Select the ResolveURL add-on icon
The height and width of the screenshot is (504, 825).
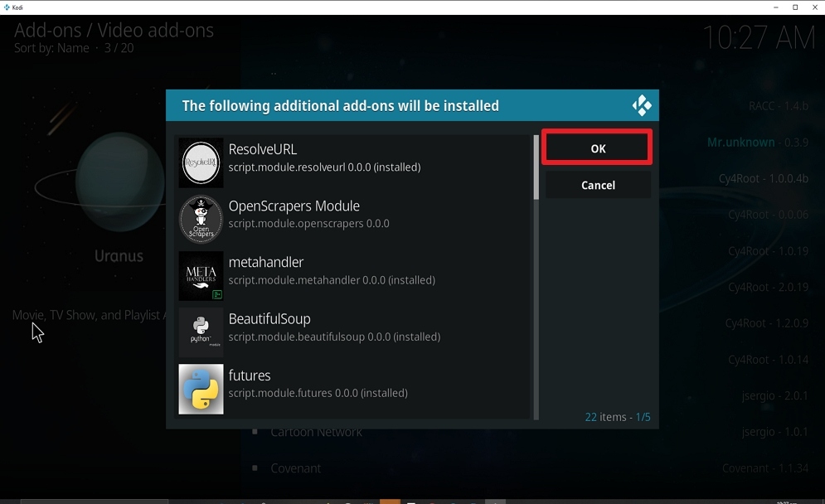click(201, 163)
